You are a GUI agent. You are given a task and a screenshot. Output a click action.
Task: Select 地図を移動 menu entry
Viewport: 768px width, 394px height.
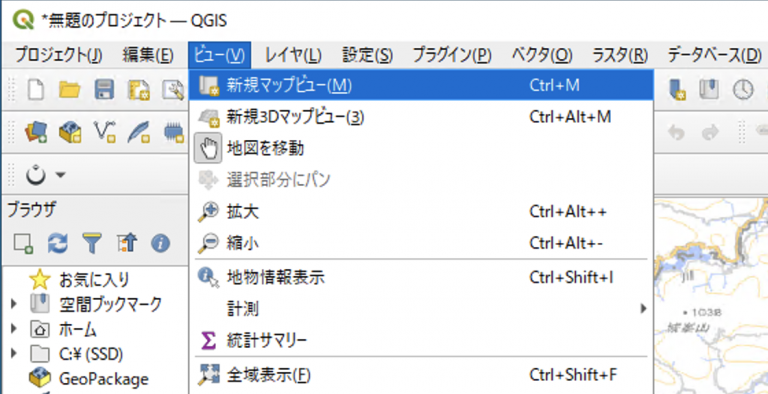[421, 148]
